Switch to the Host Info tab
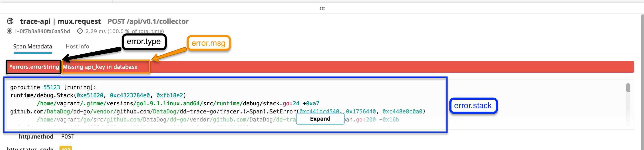 [x=77, y=47]
